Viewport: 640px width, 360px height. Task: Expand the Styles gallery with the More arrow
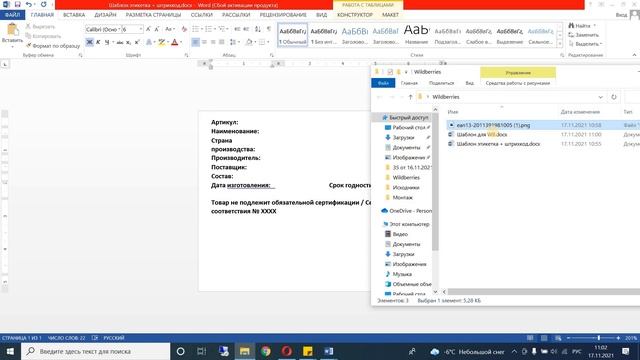pyautogui.click(x=560, y=44)
